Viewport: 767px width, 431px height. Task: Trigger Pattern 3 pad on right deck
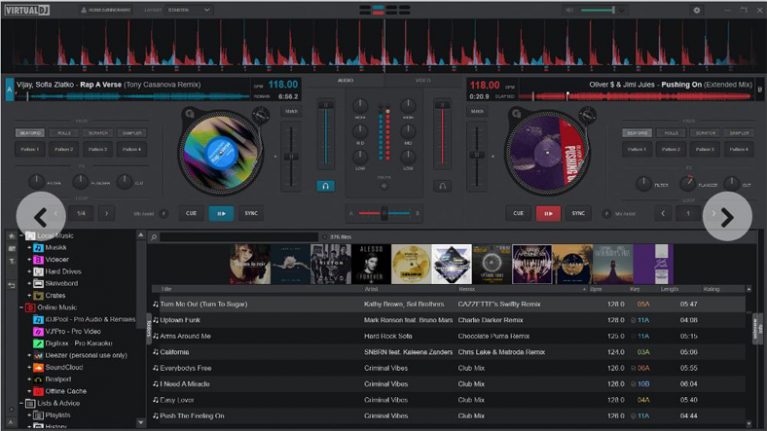coord(705,149)
